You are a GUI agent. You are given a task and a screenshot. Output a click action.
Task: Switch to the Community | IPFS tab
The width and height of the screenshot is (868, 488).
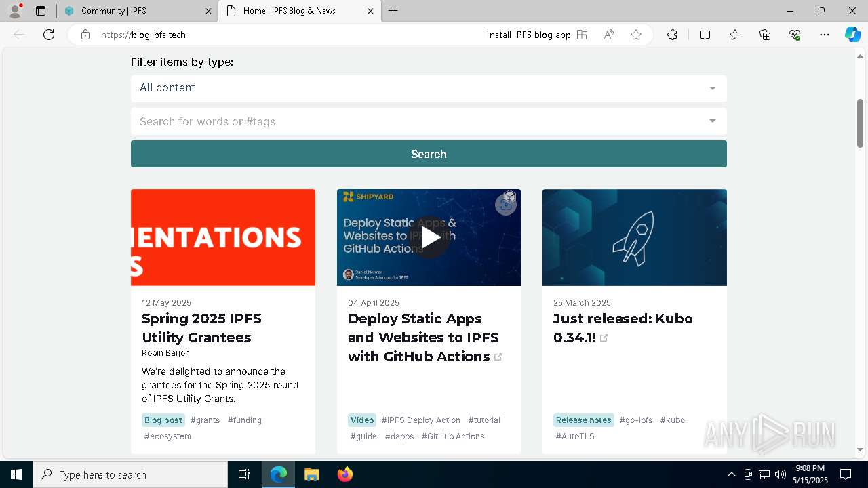pyautogui.click(x=136, y=11)
